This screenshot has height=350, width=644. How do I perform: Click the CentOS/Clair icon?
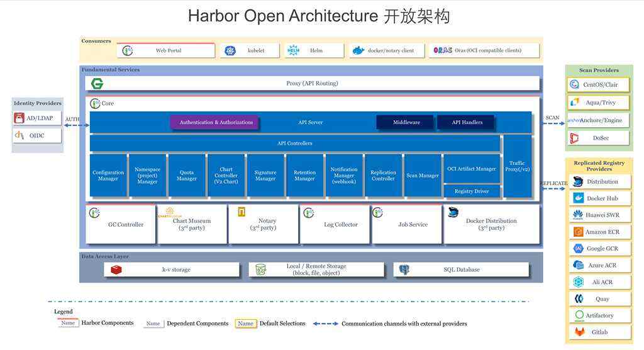click(574, 85)
